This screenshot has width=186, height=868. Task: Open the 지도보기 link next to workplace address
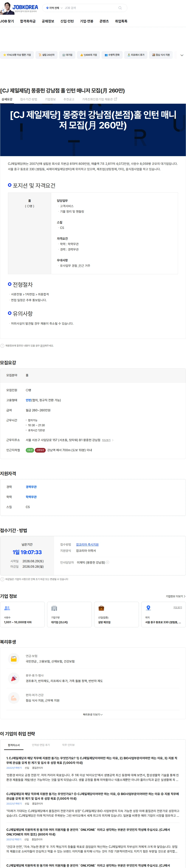pyautogui.click(x=106, y=440)
